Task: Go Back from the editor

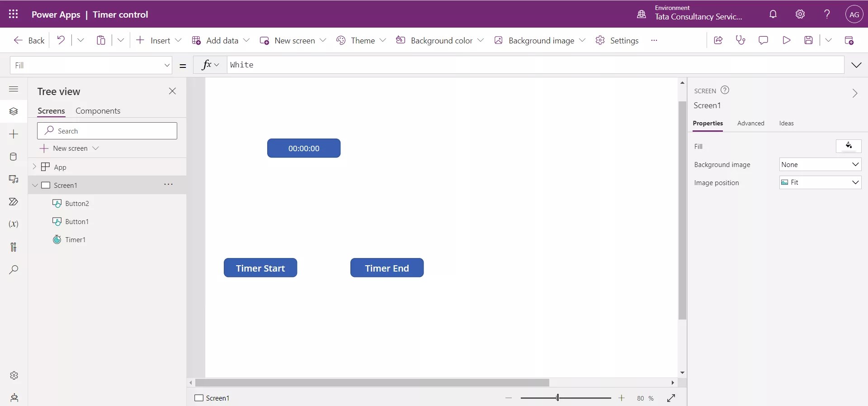Action: (29, 40)
